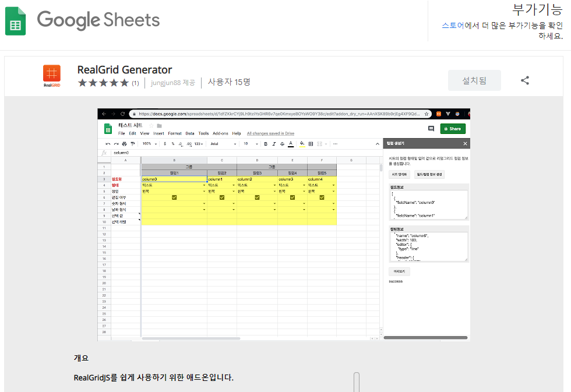Open the jungjun88 제공 developer link

pos(173,83)
